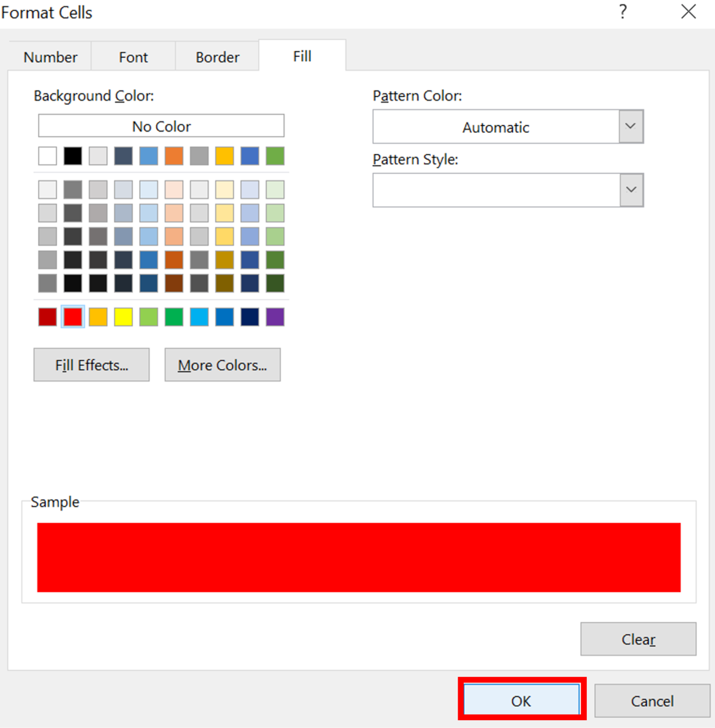Select the Fill tab
Image resolution: width=715 pixels, height=728 pixels.
302,55
